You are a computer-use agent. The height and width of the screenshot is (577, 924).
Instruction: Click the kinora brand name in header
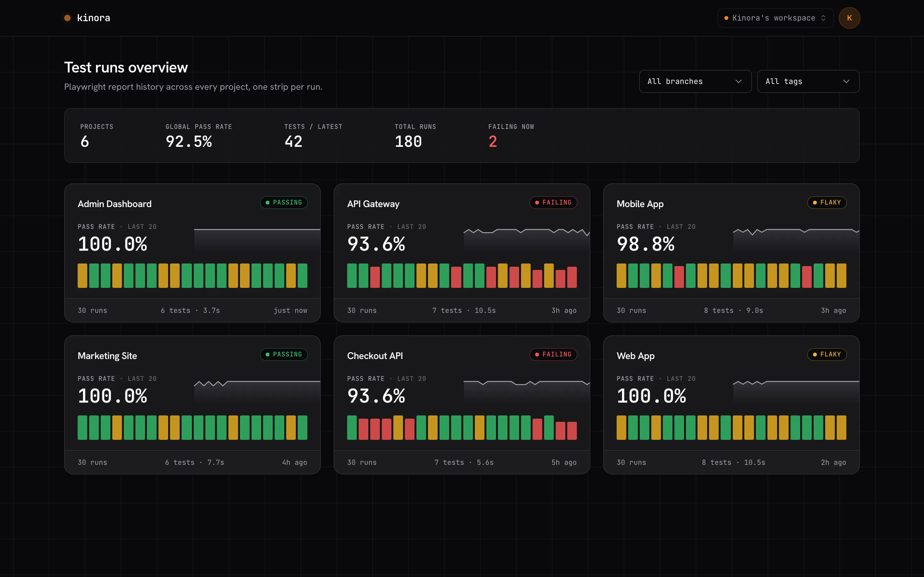tap(94, 18)
